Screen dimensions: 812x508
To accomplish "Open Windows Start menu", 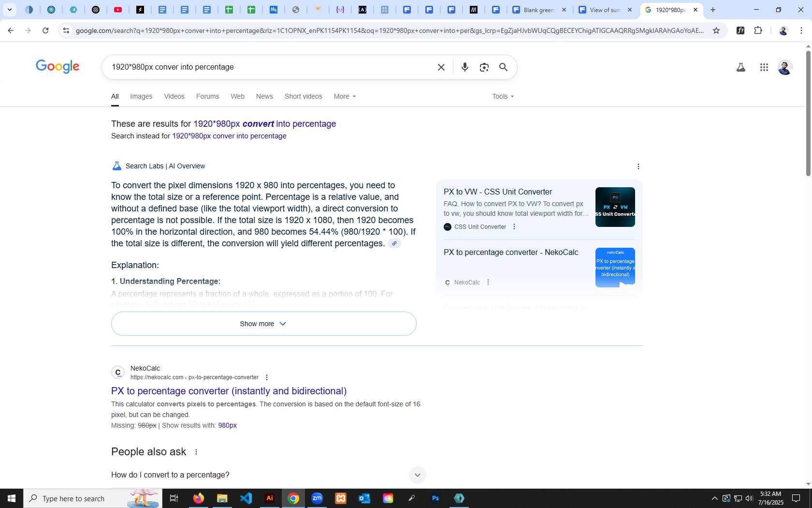I will click(12, 498).
